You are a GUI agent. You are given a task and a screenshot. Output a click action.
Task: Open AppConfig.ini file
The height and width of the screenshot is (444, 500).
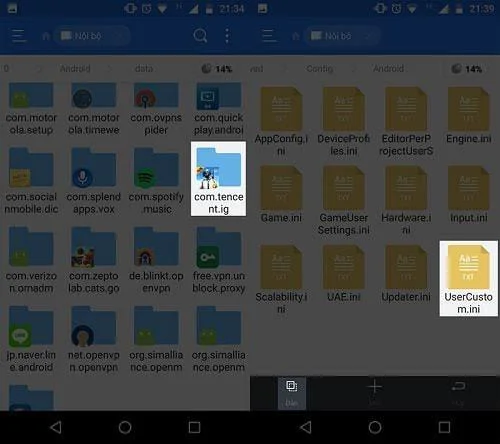click(281, 122)
